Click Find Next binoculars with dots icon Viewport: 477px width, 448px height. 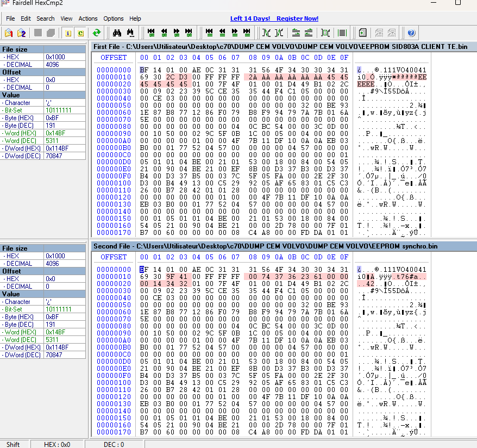pyautogui.click(x=130, y=33)
